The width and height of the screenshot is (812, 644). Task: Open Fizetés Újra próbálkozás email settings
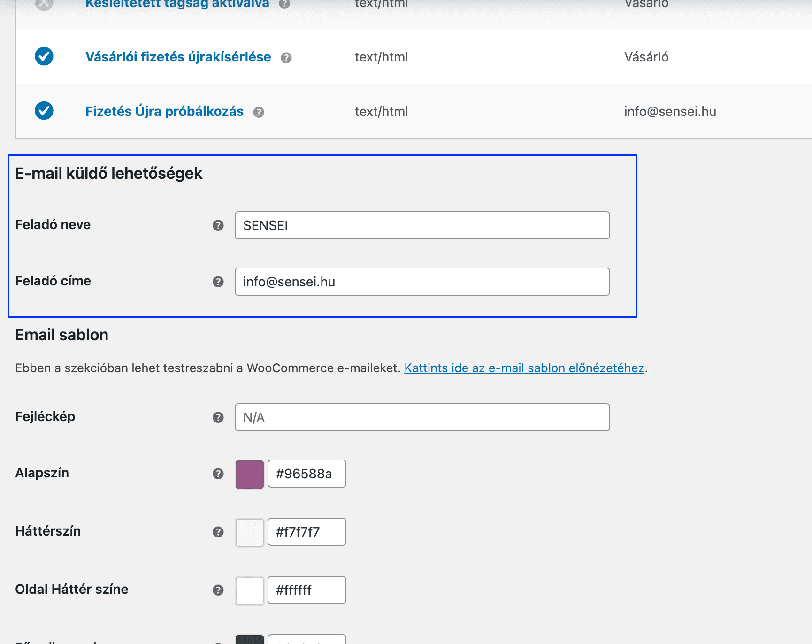click(164, 111)
